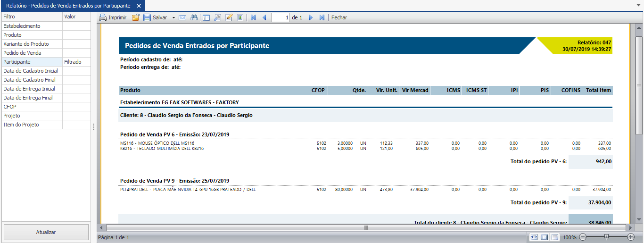The width and height of the screenshot is (644, 243).
Task: Open search with binoculars icon
Action: click(193, 17)
